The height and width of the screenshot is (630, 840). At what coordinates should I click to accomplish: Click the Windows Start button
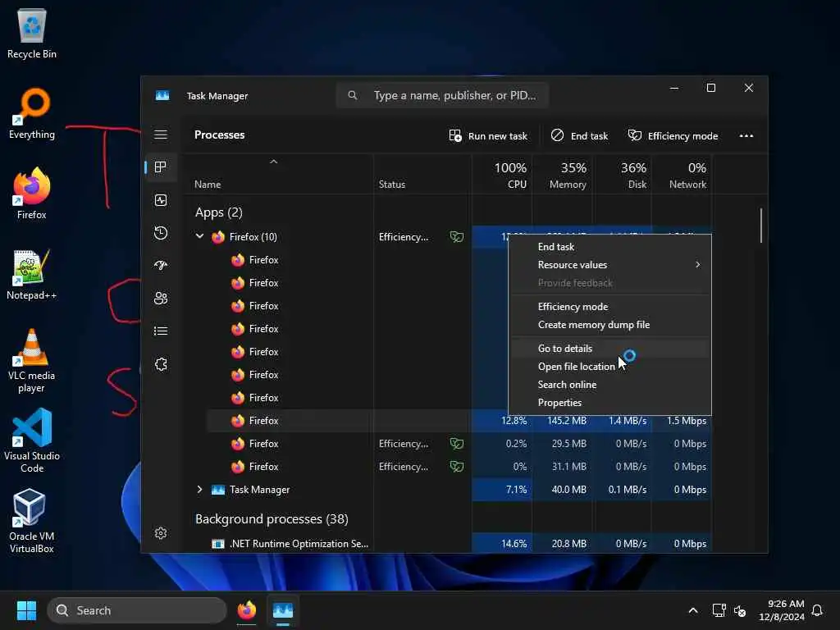[26, 610]
